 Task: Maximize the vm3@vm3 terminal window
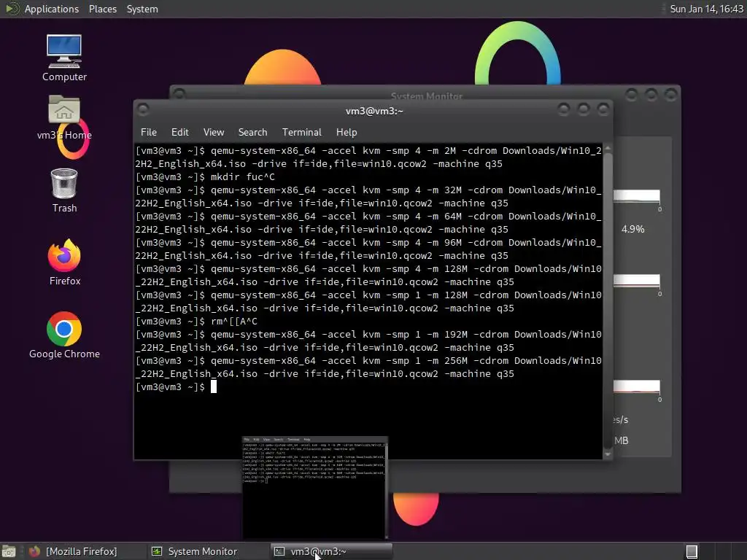(x=584, y=110)
